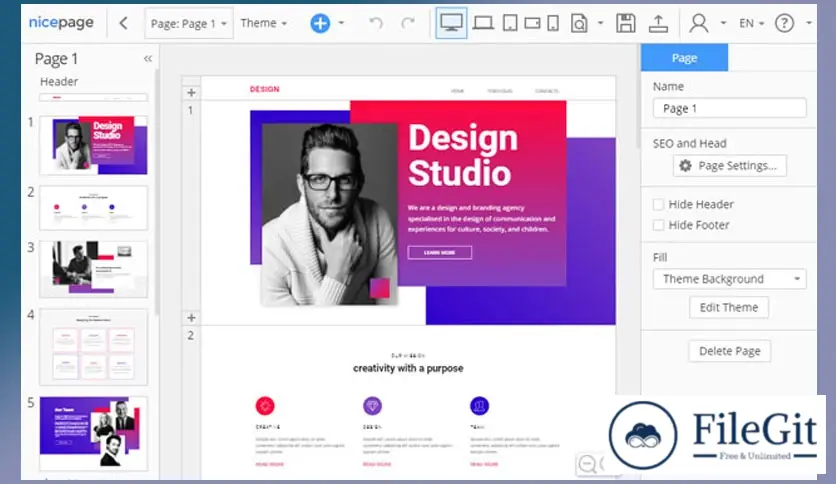Click the gear in Page Settings

point(685,166)
